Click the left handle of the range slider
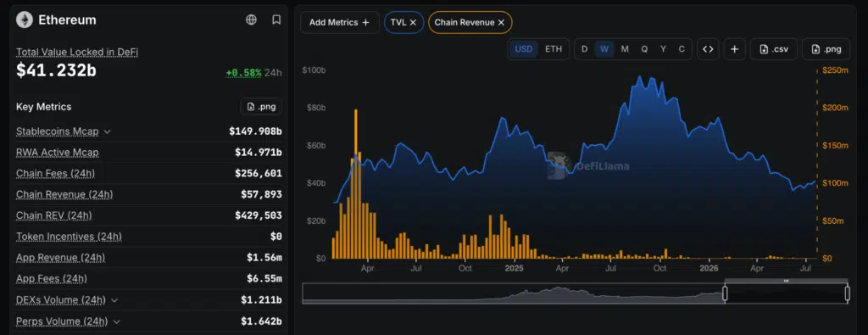Image resolution: width=868 pixels, height=335 pixels. point(725,293)
